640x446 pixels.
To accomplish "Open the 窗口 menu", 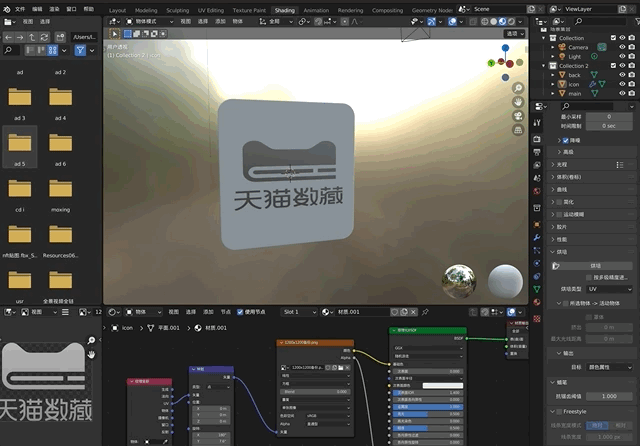I will [71, 9].
